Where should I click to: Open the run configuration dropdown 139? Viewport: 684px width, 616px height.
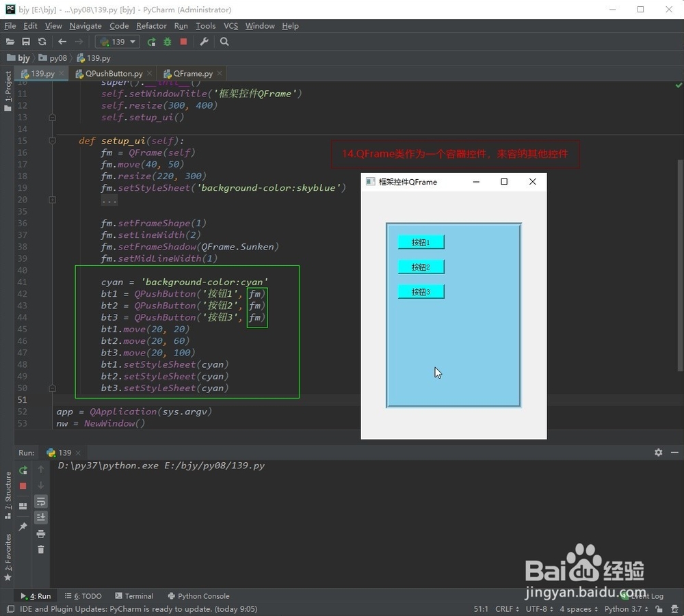click(118, 42)
